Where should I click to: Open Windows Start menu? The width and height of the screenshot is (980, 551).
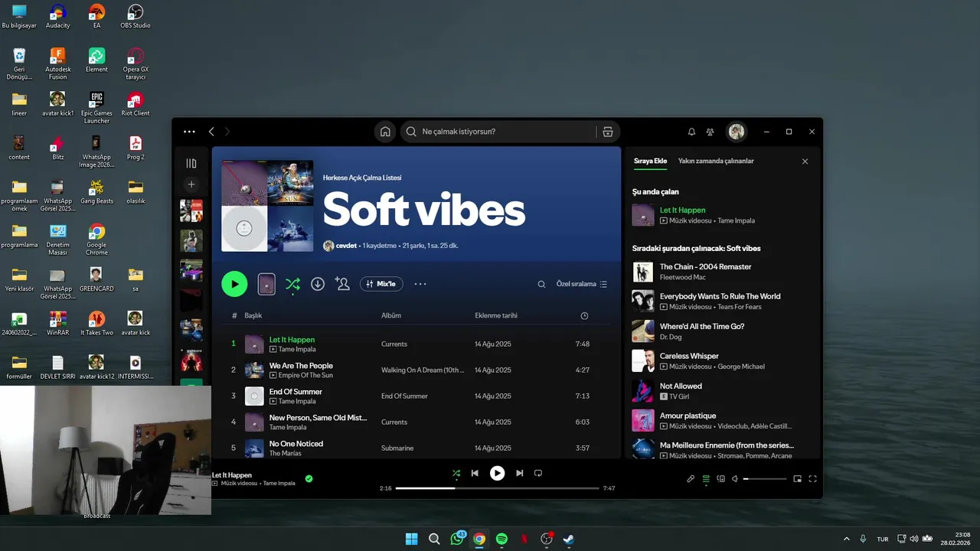(x=411, y=539)
